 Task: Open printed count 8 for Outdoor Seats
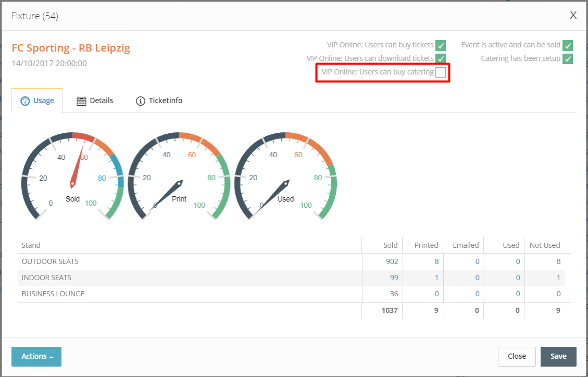pyautogui.click(x=436, y=261)
